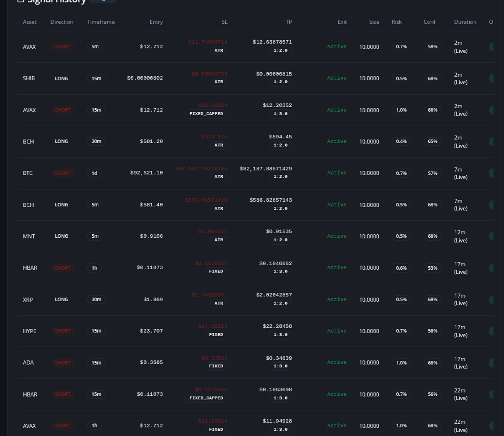Click the take profit value $11.94928
The image size is (504, 436).
[277, 421]
